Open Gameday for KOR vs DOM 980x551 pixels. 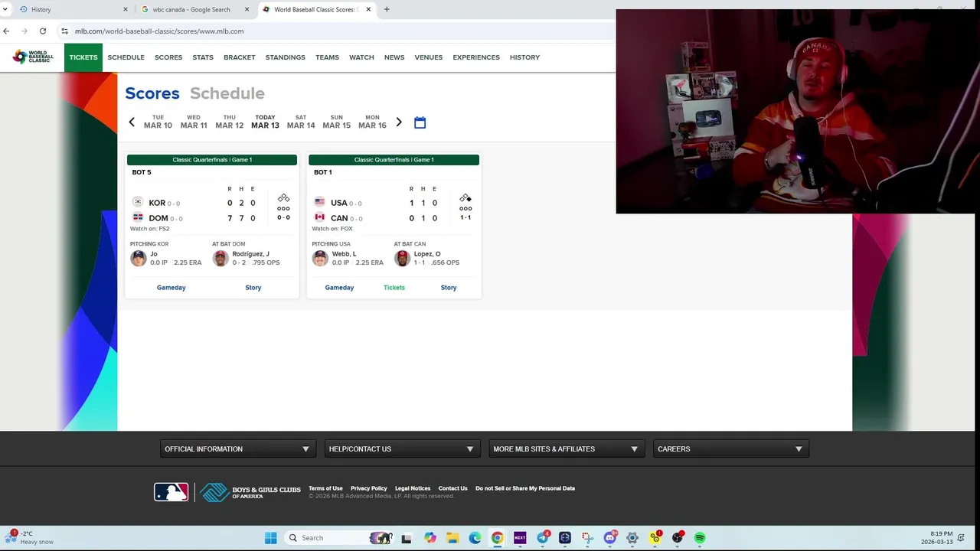[x=171, y=288]
